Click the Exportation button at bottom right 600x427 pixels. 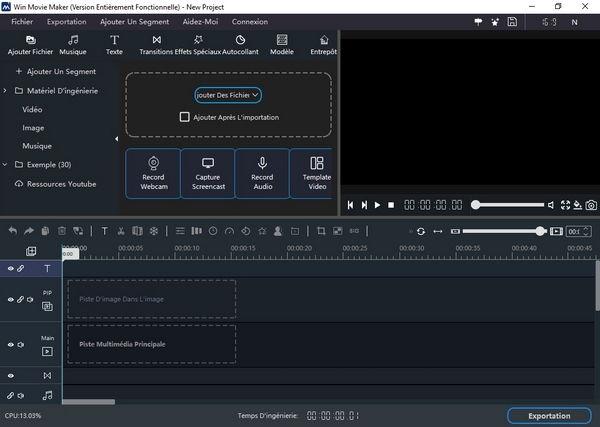pos(549,416)
